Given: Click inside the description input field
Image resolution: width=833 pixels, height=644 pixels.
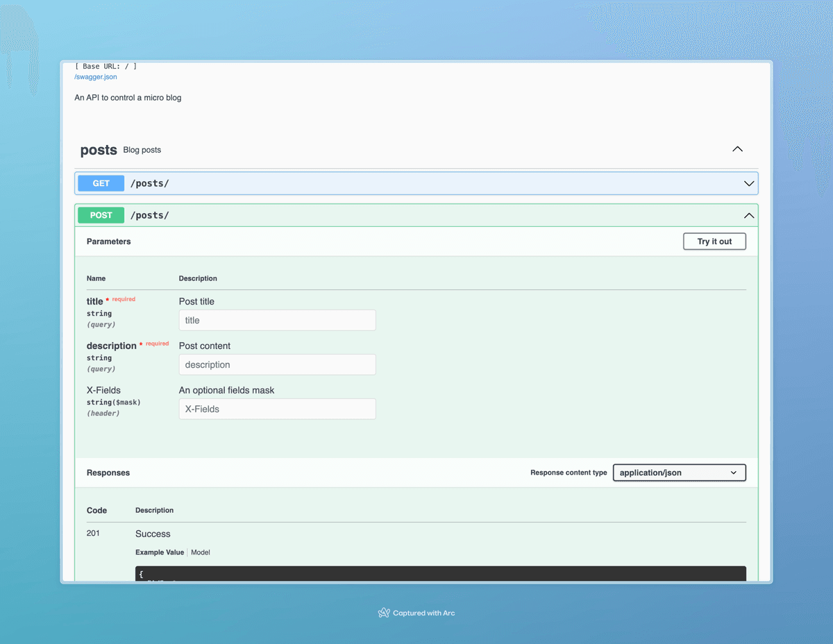Looking at the screenshot, I should tap(277, 364).
